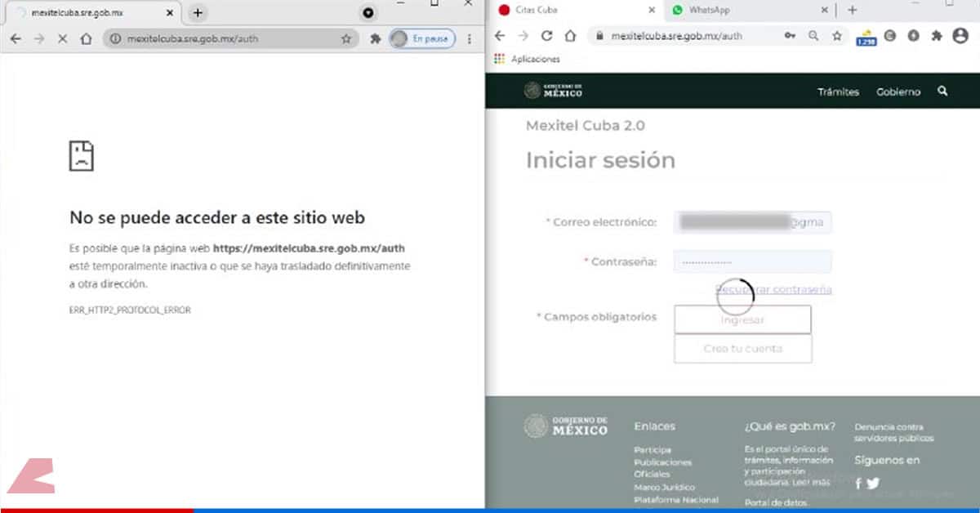Click the extension icon with the 1298 badge

click(x=866, y=38)
